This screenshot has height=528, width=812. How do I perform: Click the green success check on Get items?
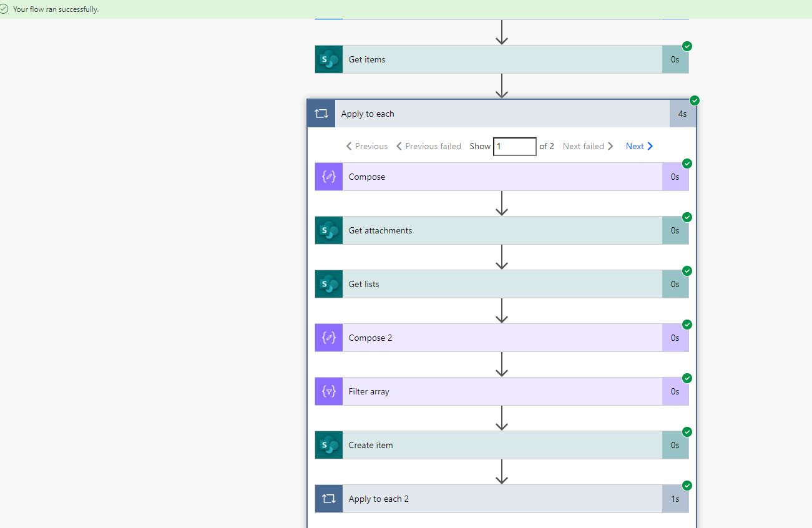(687, 46)
